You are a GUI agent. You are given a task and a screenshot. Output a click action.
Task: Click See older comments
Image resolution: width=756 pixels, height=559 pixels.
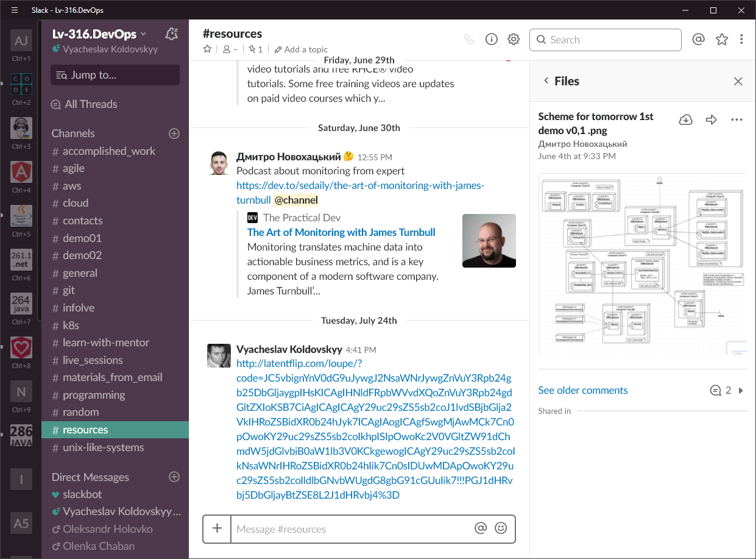pos(583,390)
